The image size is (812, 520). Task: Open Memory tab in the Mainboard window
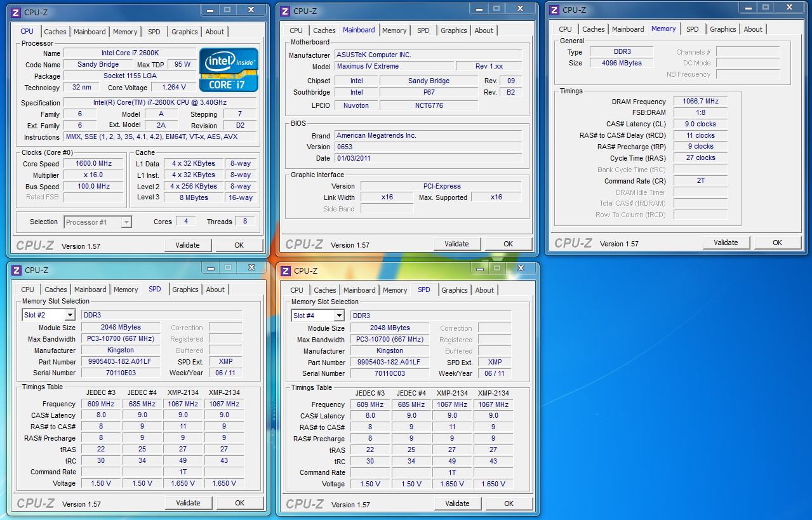pos(394,30)
